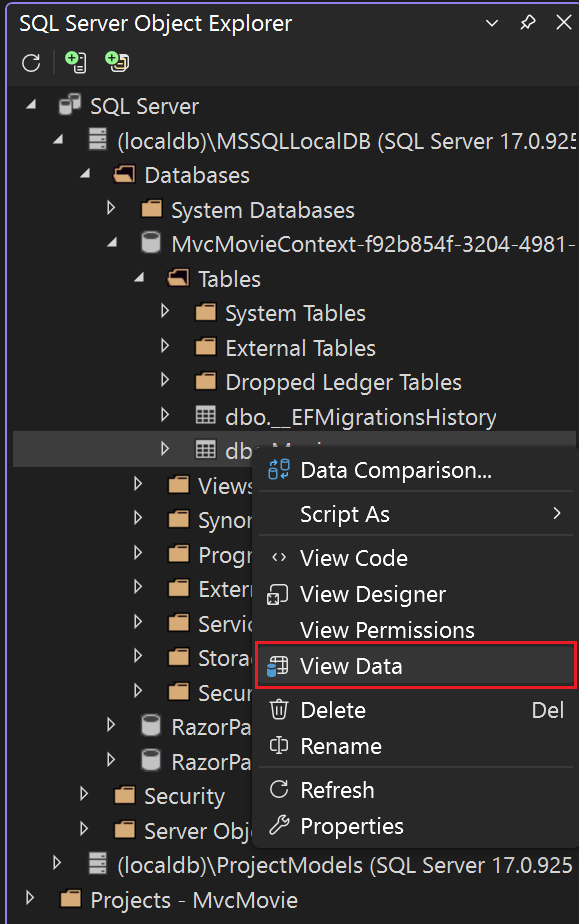
Task: Choose Rename in the context menu
Action: point(416,746)
